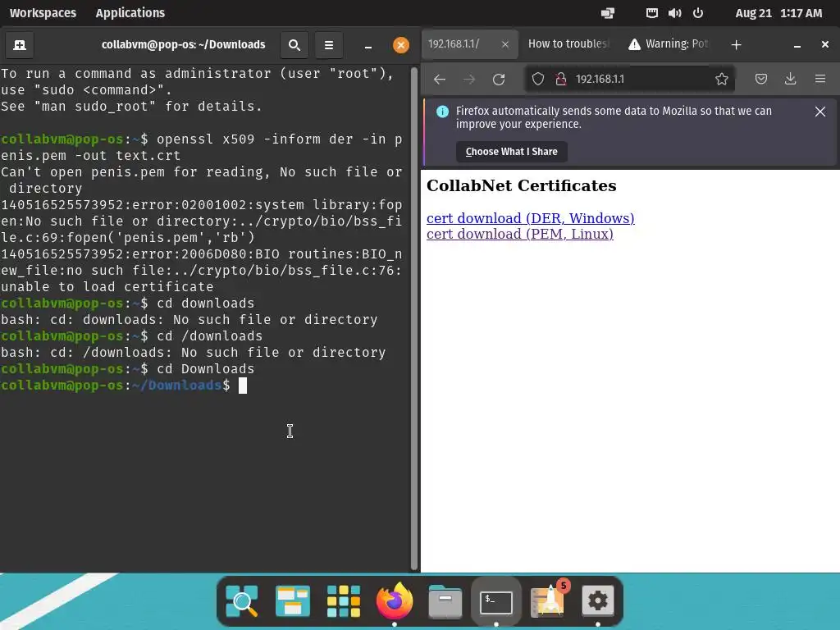Open a new terminal tab icon
840x630 pixels.
click(x=20, y=45)
